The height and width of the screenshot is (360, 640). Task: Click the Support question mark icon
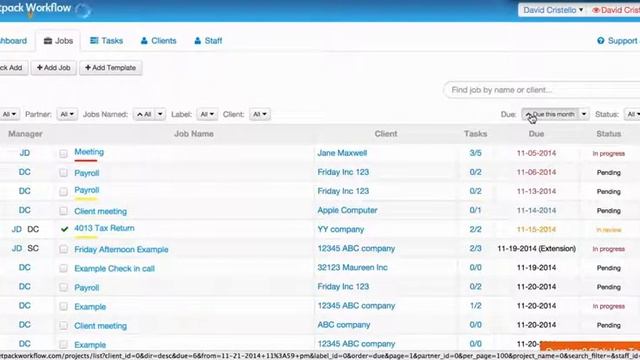[x=601, y=40]
